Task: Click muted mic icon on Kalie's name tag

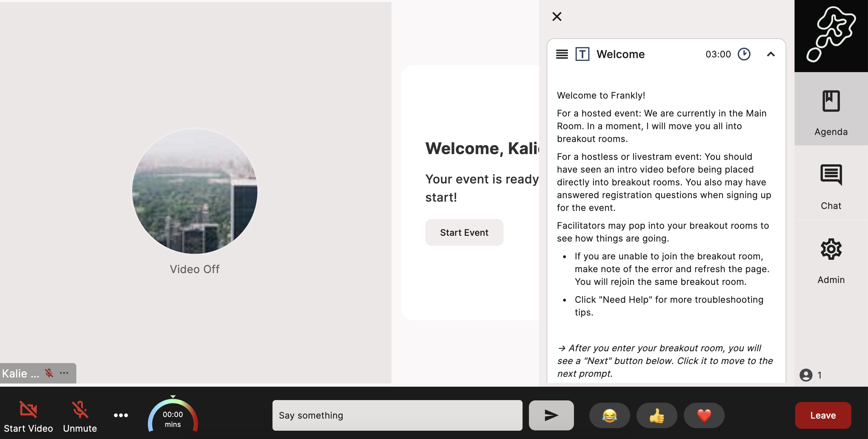Action: click(x=49, y=373)
